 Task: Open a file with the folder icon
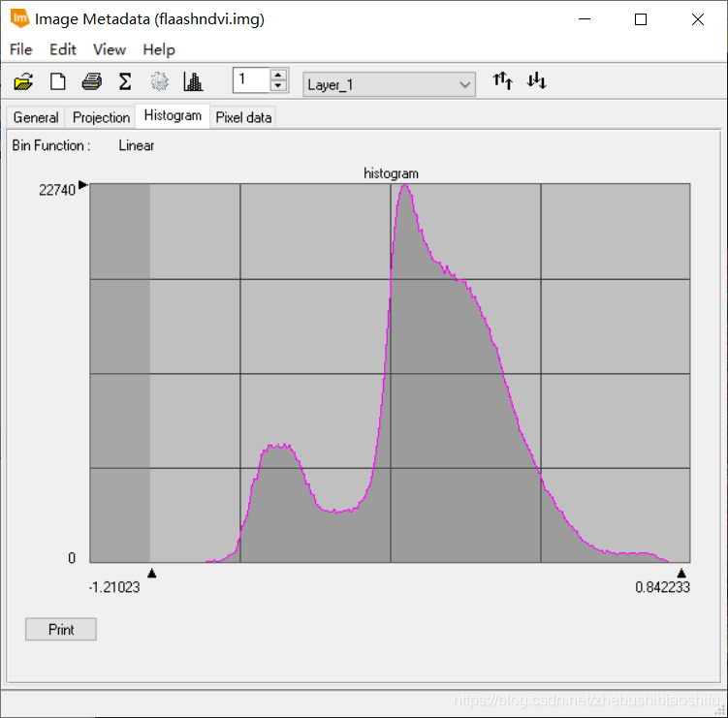(x=23, y=82)
